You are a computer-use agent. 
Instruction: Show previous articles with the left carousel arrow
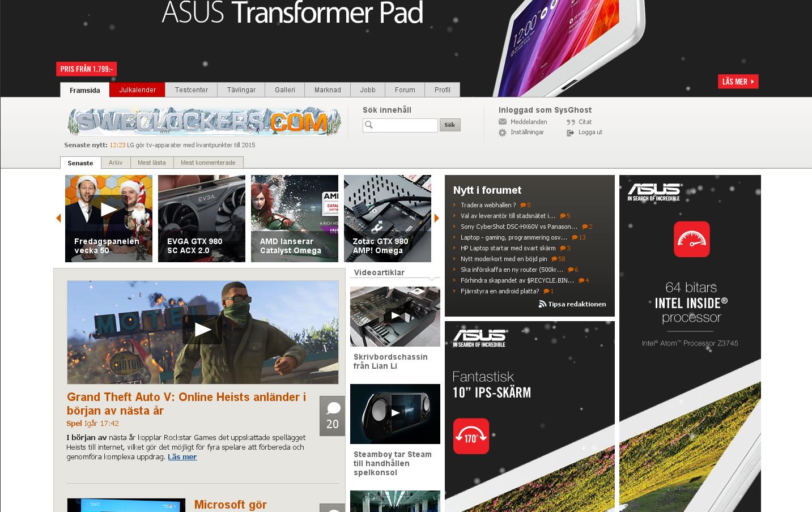coord(58,218)
